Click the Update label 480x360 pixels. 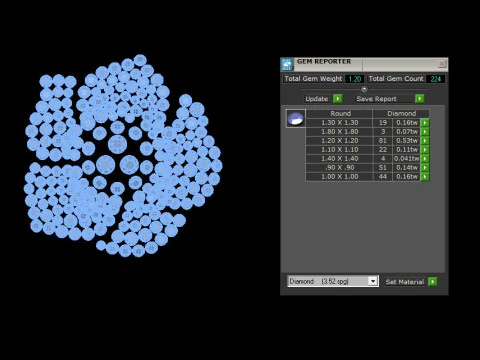(x=317, y=99)
